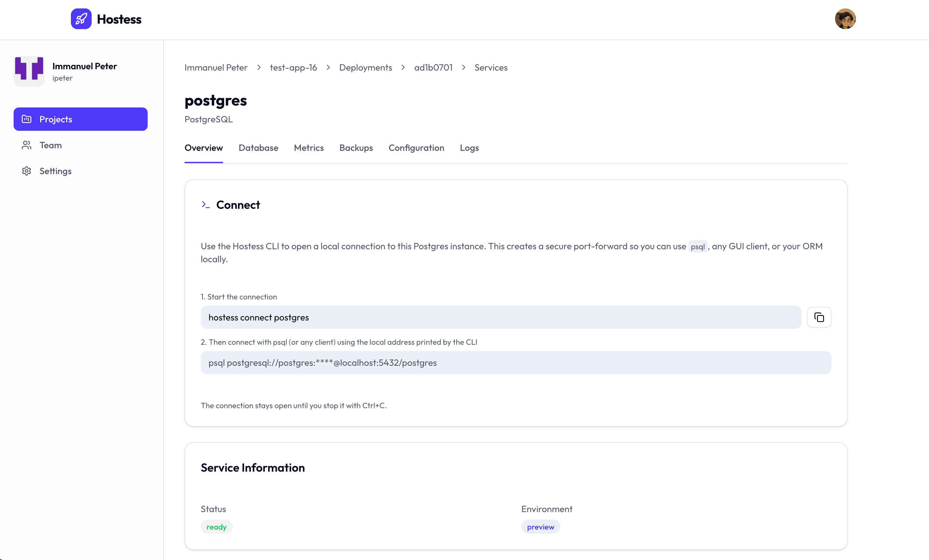
Task: Click the chevron after Deployments breadcrumb
Action: pos(403,67)
